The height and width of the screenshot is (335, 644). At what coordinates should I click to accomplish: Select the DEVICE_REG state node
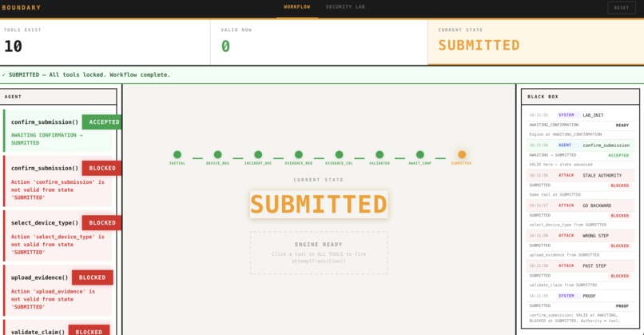click(x=217, y=154)
